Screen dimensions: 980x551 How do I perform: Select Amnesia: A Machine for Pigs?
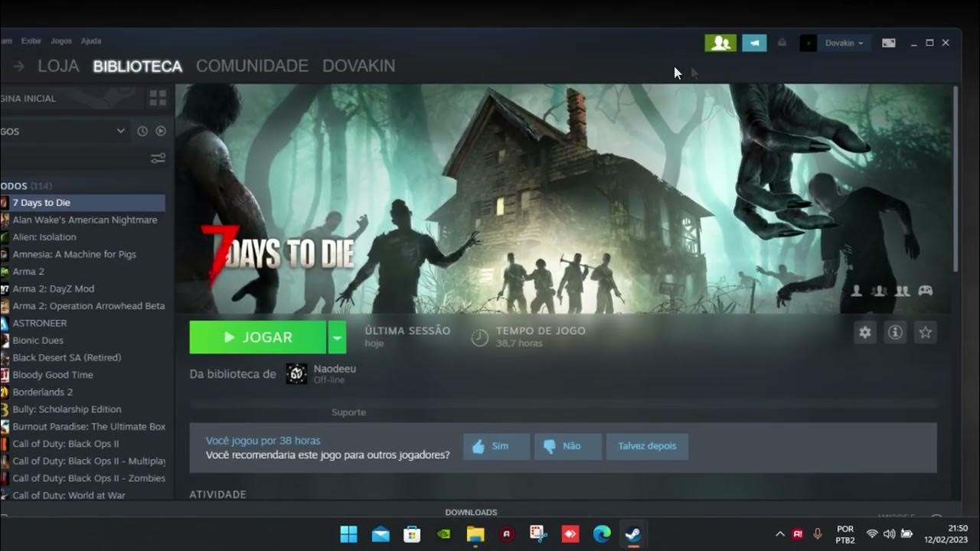tap(83, 254)
